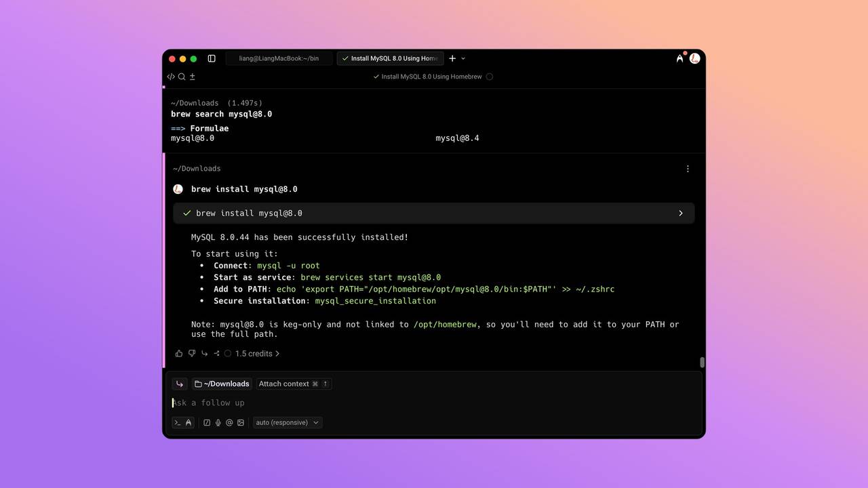Click the microphone icon for voice input
The image size is (868, 488).
click(218, 422)
